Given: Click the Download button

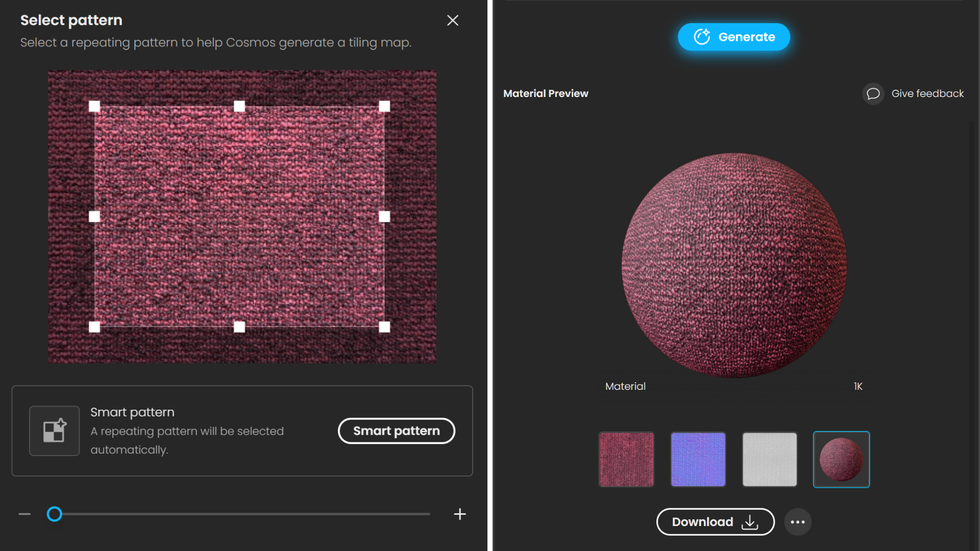Looking at the screenshot, I should coord(715,522).
